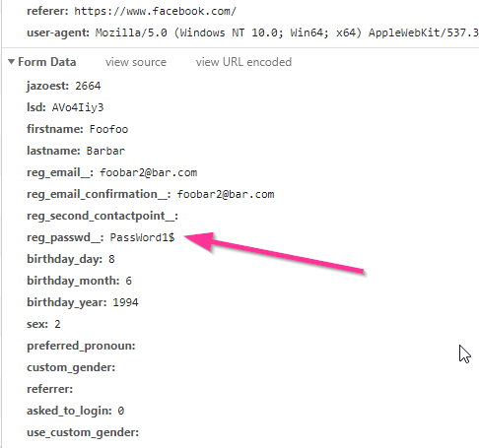479x448 pixels.
Task: Select the birthday_year value 1994
Action: click(125, 302)
